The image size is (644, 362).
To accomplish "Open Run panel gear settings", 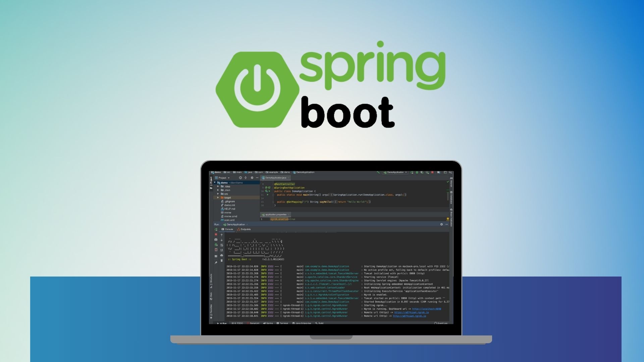I will [441, 224].
